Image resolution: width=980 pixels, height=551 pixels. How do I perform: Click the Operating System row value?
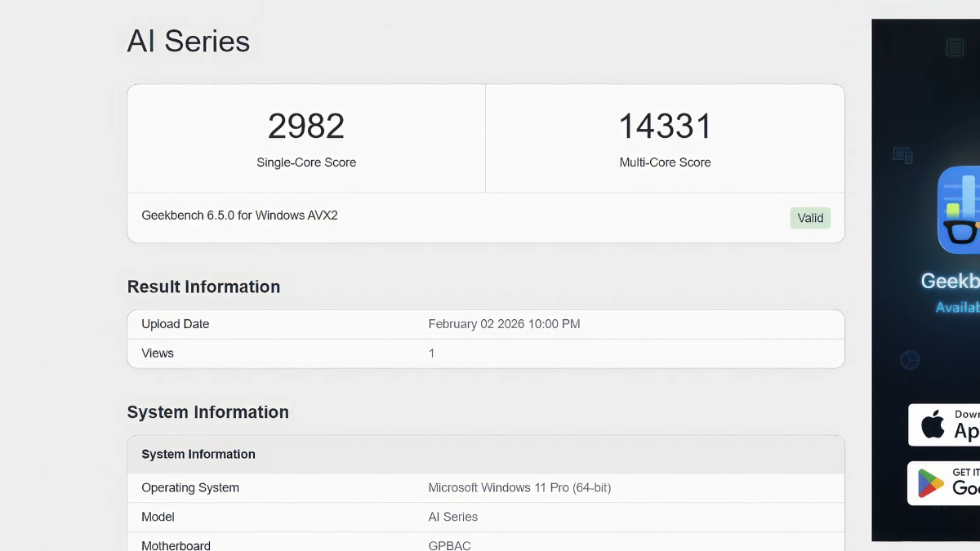519,488
